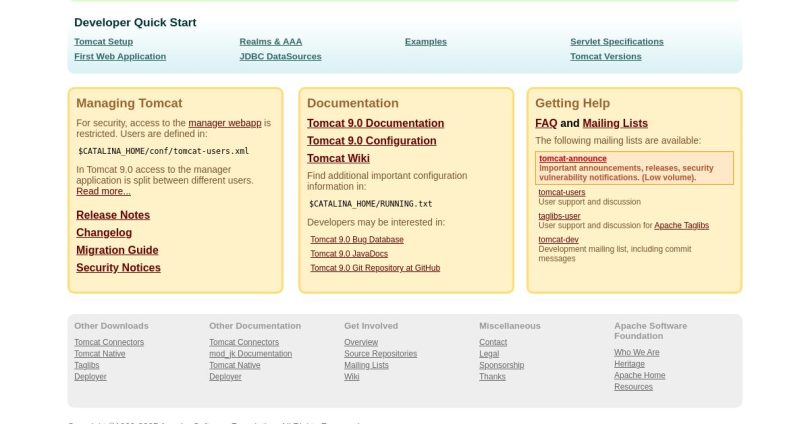The image size is (810, 424).
Task: Click Apache Software Foundation footer heading
Action: click(650, 331)
